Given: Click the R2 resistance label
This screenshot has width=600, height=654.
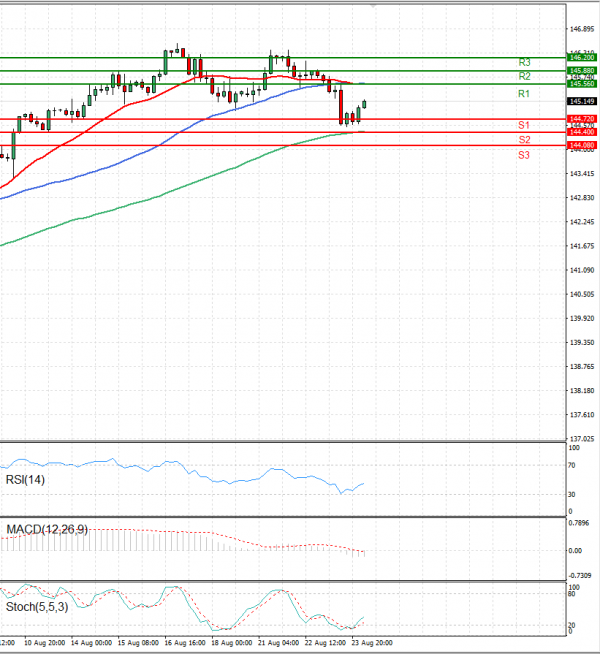Looking at the screenshot, I should [x=524, y=76].
